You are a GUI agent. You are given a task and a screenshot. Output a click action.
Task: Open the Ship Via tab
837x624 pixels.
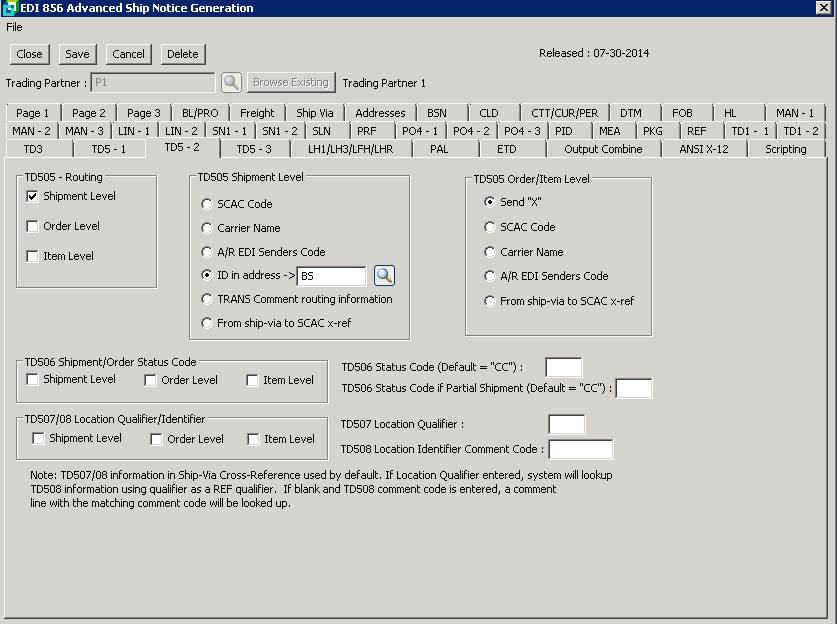pyautogui.click(x=314, y=113)
